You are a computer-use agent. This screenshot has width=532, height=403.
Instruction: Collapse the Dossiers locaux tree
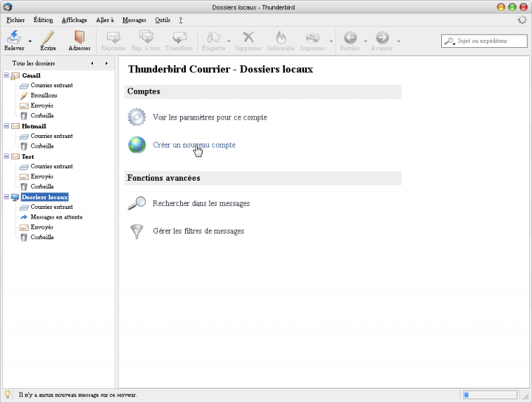click(6, 196)
